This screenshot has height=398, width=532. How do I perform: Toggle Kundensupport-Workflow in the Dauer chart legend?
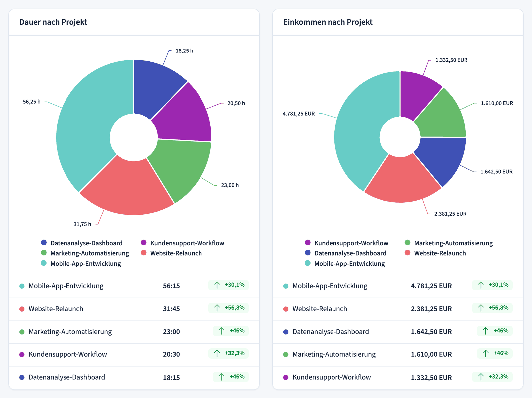(182, 243)
